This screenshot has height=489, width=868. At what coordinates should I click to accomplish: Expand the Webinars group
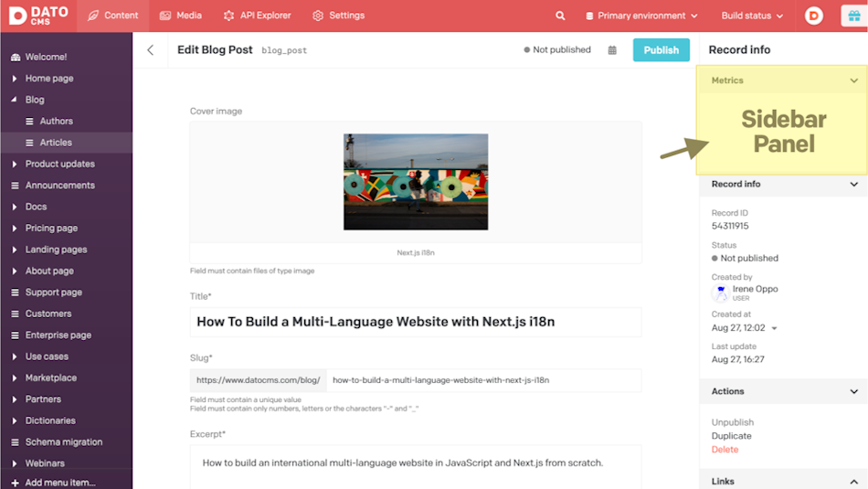point(15,463)
